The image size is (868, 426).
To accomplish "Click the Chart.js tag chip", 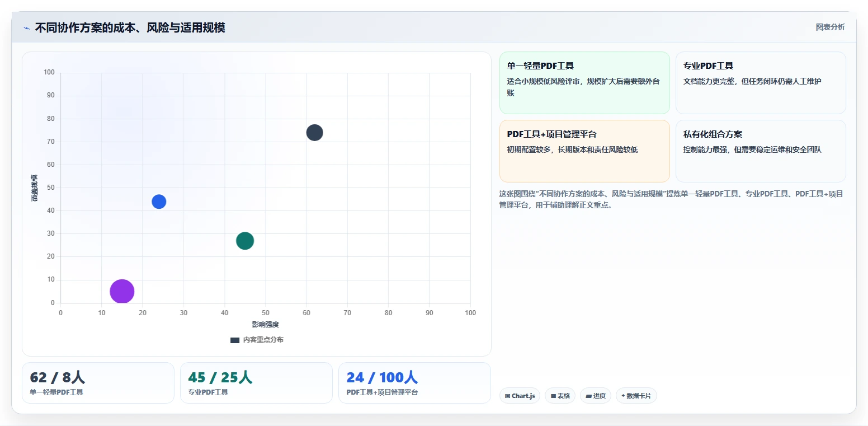I will coord(520,396).
